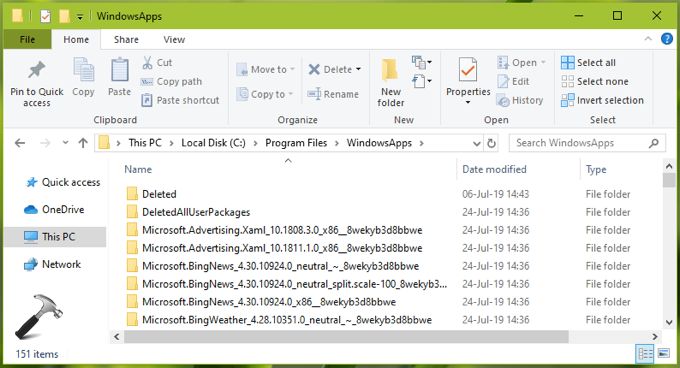Image resolution: width=680 pixels, height=368 pixels.
Task: Expand the Delete options arrow
Action: point(359,69)
